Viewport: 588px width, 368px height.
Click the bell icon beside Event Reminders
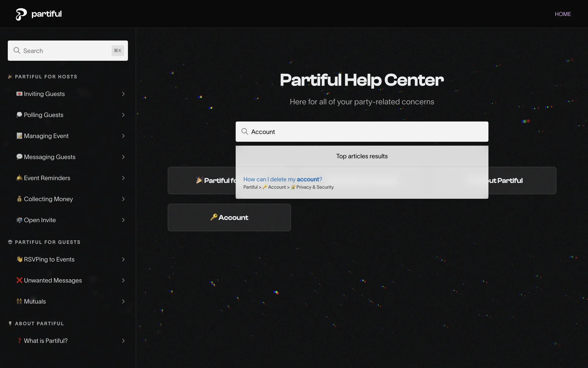pyautogui.click(x=19, y=178)
